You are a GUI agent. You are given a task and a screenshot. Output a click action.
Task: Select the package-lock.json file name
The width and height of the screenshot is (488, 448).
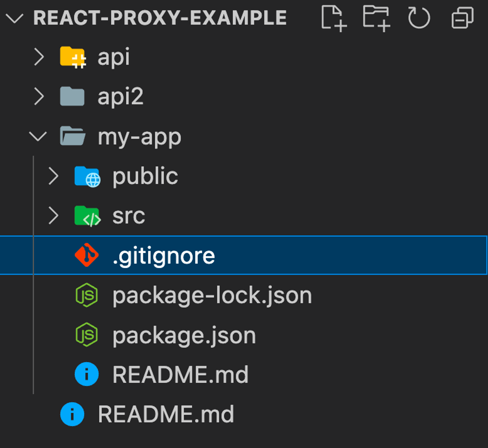click(x=212, y=295)
